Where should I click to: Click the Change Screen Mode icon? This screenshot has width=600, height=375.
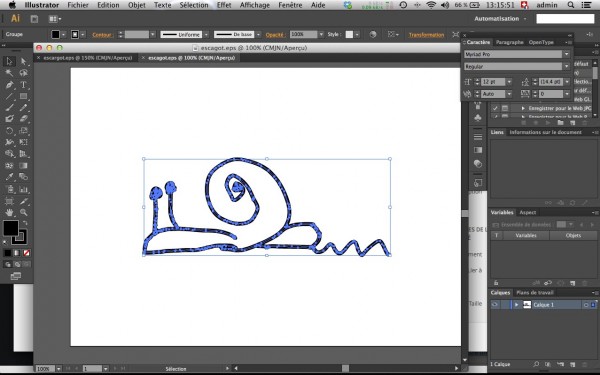click(16, 276)
